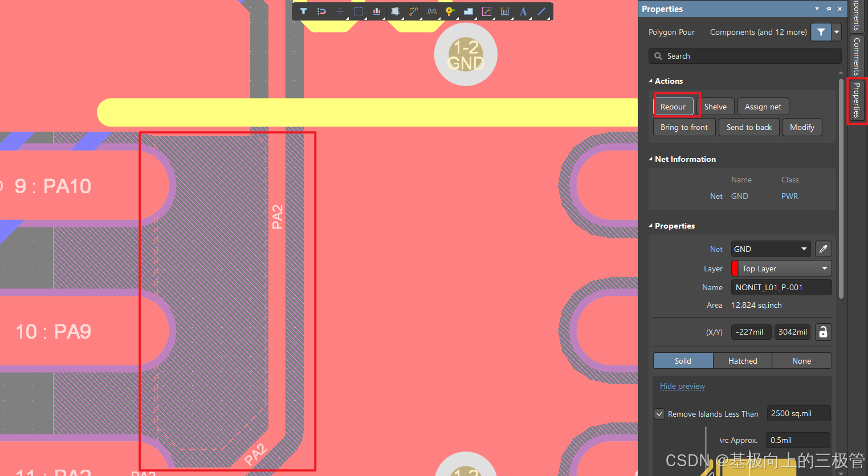
Task: Click the Hide preview link
Action: coord(682,386)
